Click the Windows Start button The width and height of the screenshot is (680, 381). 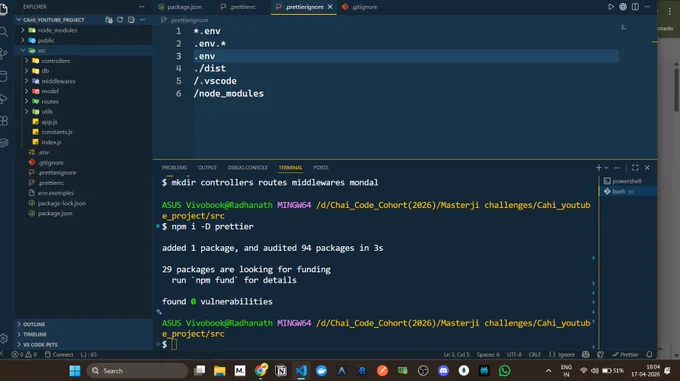(x=75, y=371)
